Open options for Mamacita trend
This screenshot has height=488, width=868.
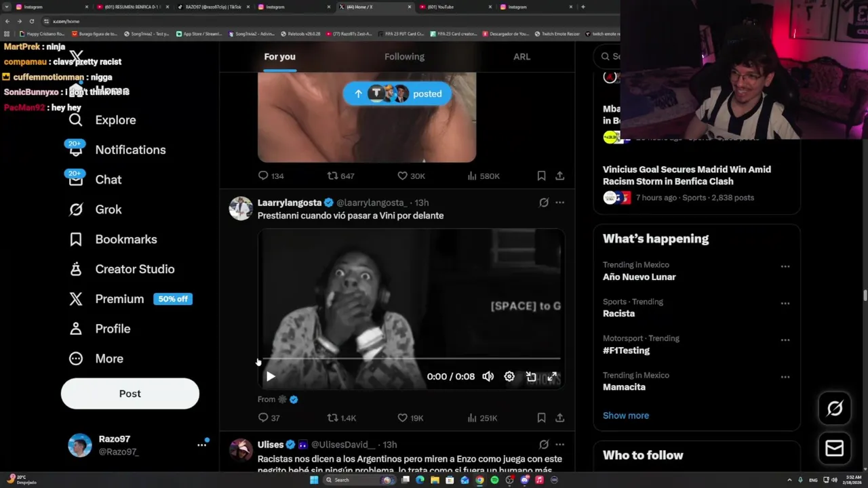click(x=785, y=377)
